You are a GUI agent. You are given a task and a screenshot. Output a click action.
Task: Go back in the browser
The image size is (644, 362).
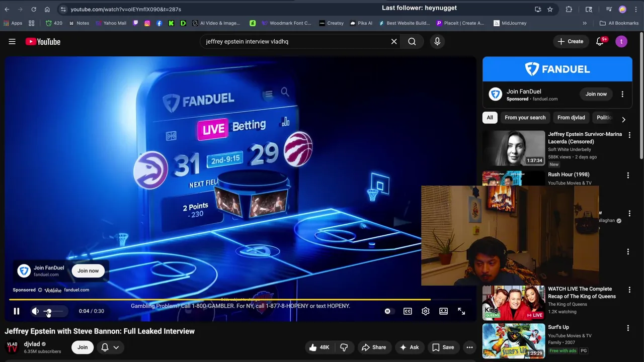(x=7, y=9)
